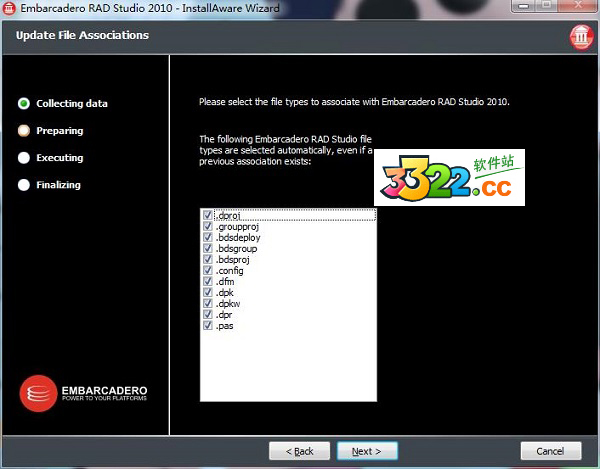The width and height of the screenshot is (600, 469).
Task: Click the 'Update File Associations' heading
Action: [x=82, y=35]
